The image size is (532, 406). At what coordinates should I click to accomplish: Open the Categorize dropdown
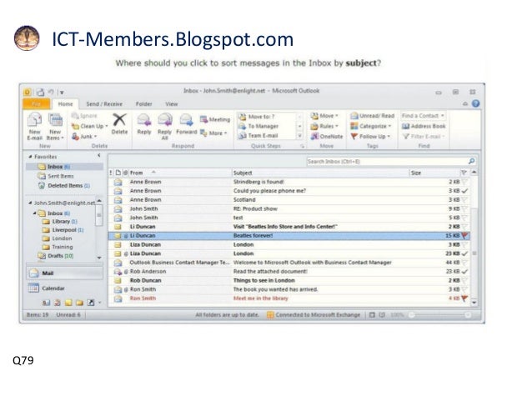click(371, 126)
